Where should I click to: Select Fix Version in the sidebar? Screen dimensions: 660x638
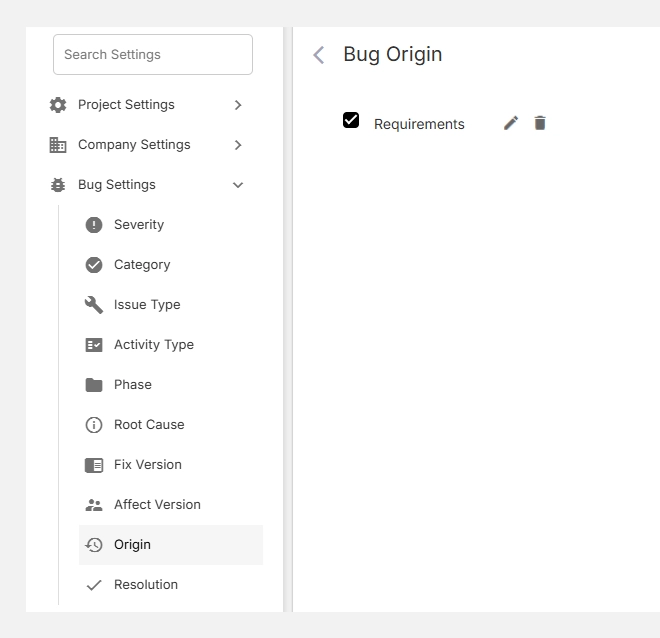point(171,465)
